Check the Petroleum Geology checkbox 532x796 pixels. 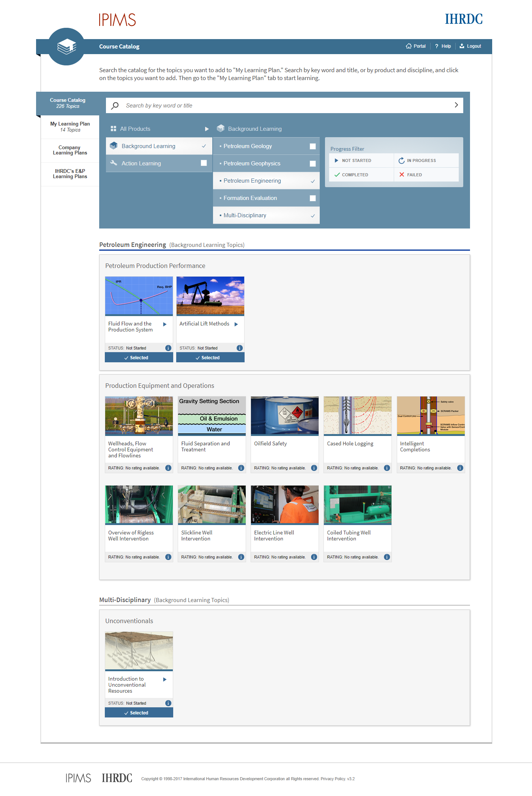[x=313, y=147]
